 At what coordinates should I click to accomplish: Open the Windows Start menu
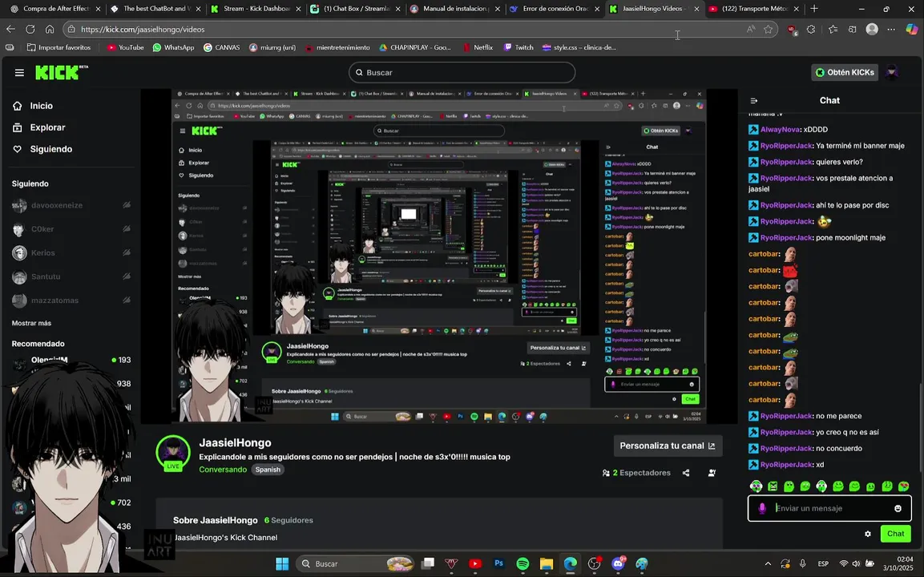click(x=282, y=563)
